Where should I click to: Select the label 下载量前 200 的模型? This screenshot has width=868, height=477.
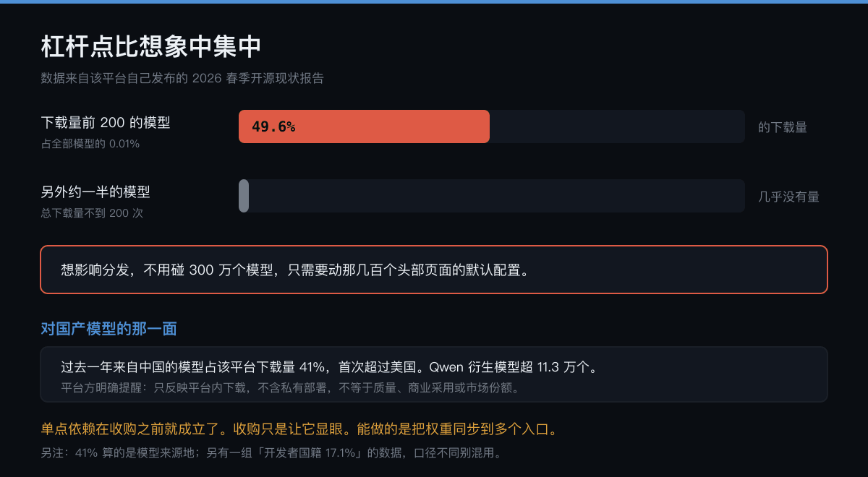coord(106,123)
